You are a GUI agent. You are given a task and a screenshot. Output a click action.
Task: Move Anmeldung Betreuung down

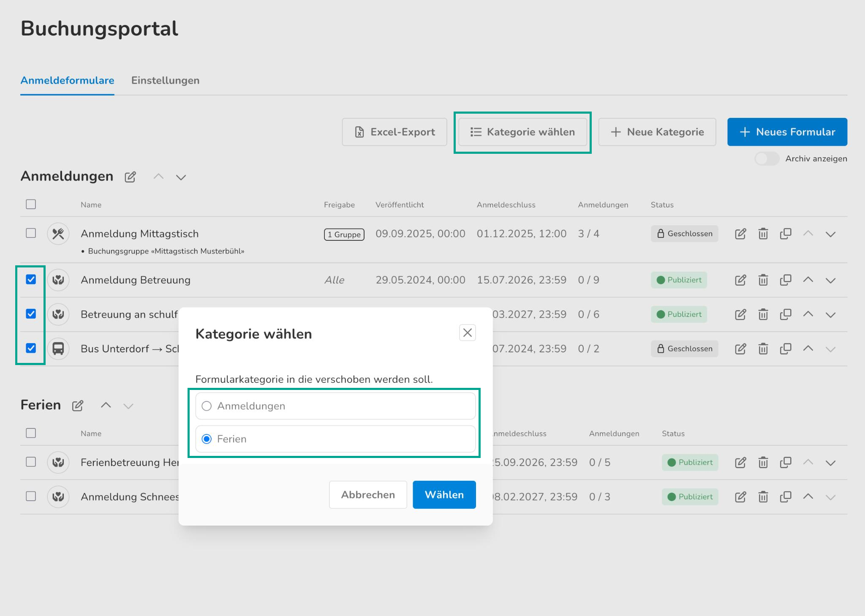pyautogui.click(x=830, y=281)
